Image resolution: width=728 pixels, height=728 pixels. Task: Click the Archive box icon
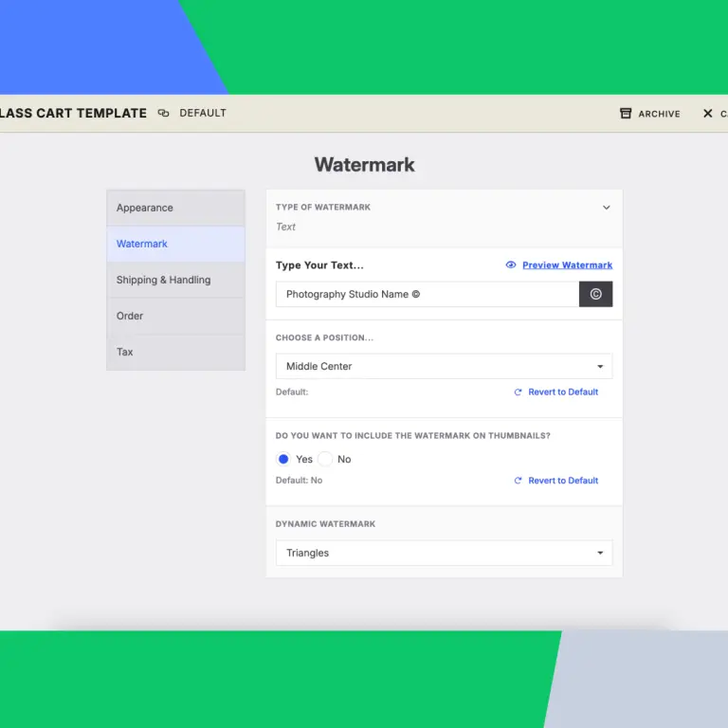[x=626, y=114]
